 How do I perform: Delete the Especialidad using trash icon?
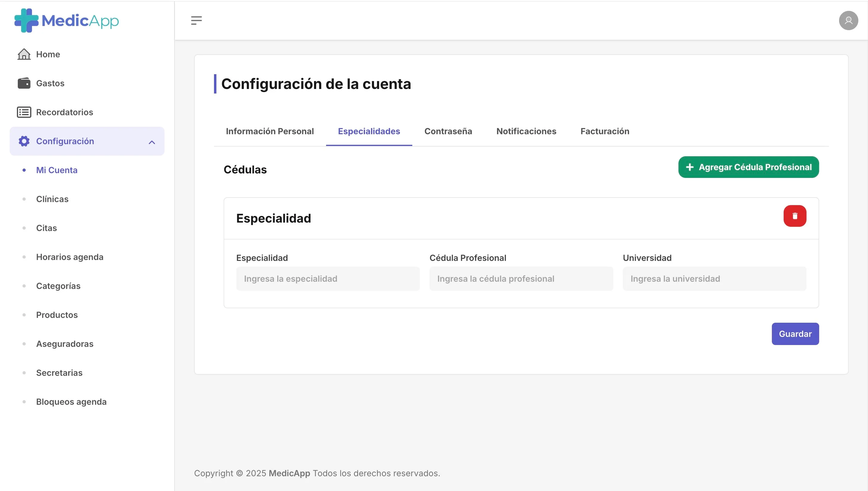click(x=795, y=216)
